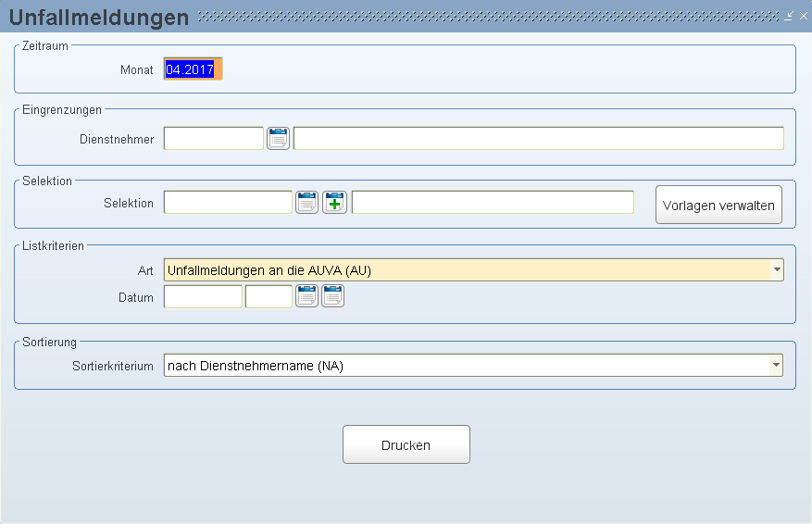Open the first Datum lookup icon

click(306, 296)
